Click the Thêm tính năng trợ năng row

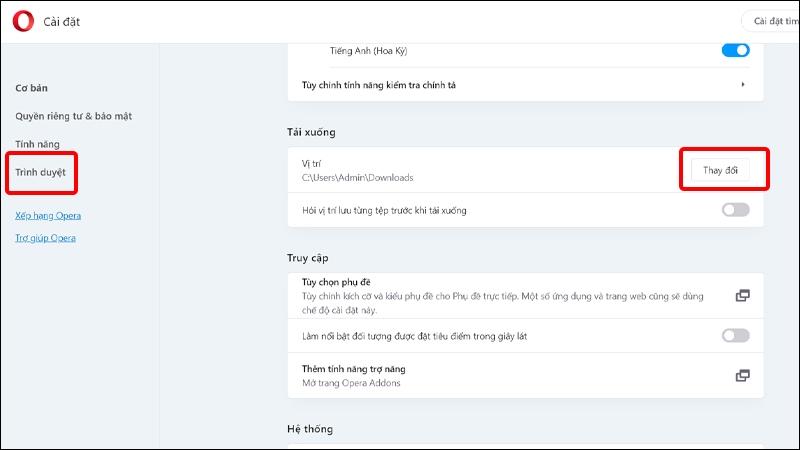353,369
